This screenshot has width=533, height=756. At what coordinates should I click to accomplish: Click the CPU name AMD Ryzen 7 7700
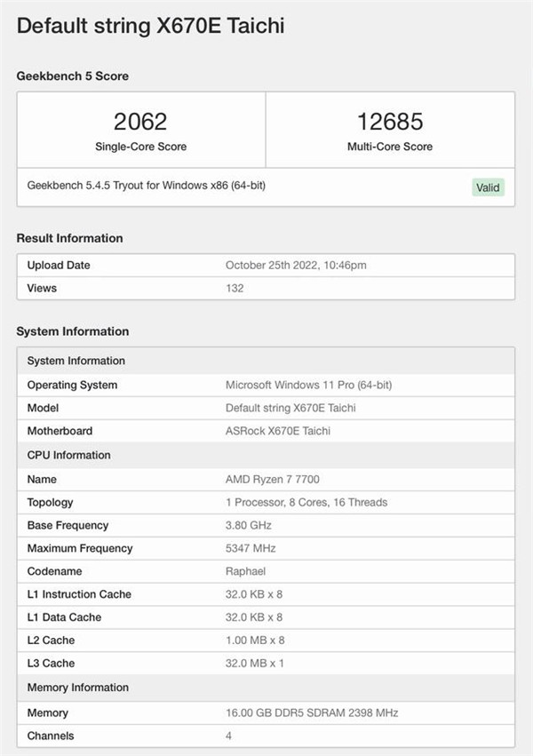coord(272,480)
